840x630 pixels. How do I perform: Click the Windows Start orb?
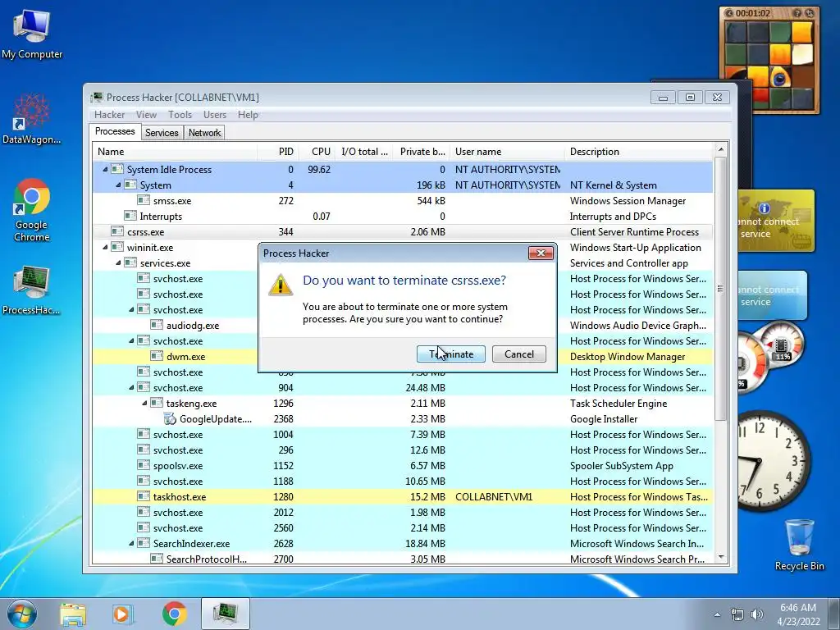tap(21, 614)
